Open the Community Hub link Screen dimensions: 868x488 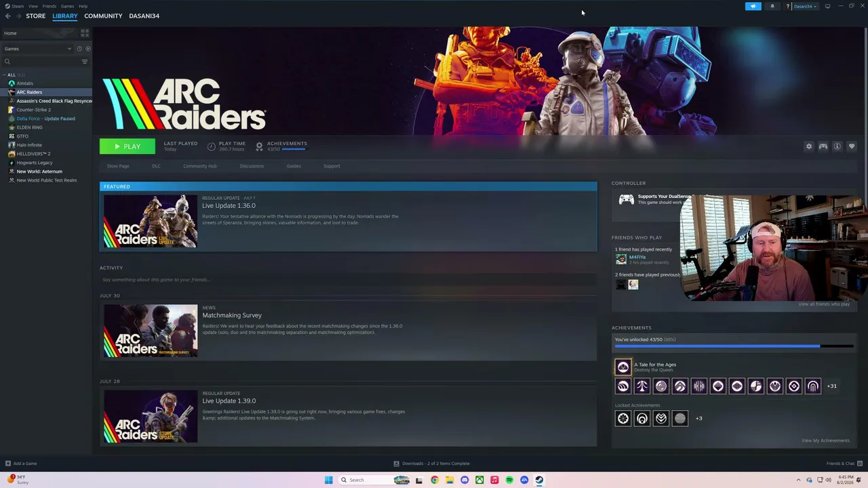199,166
